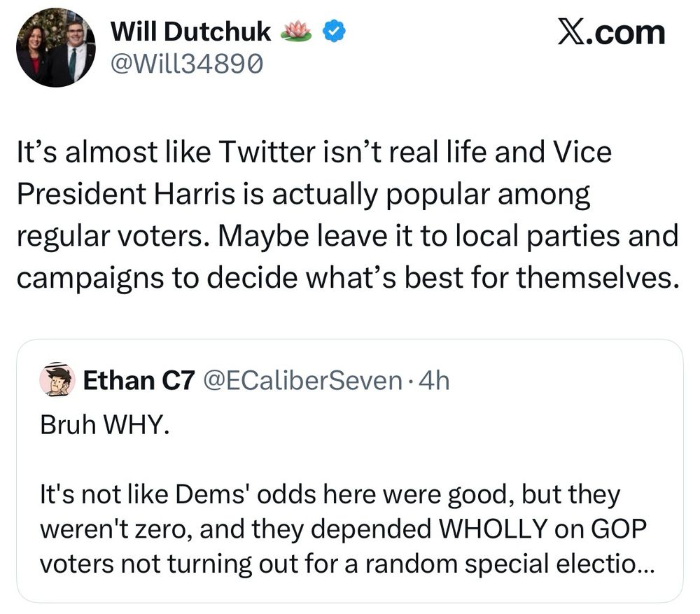Click the Ethan C7 display name

click(139, 381)
